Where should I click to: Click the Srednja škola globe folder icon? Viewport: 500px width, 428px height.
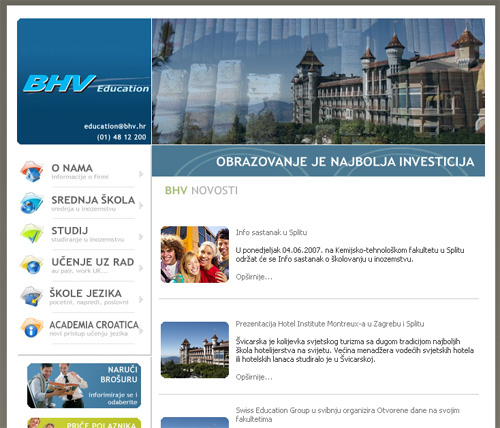coord(32,203)
